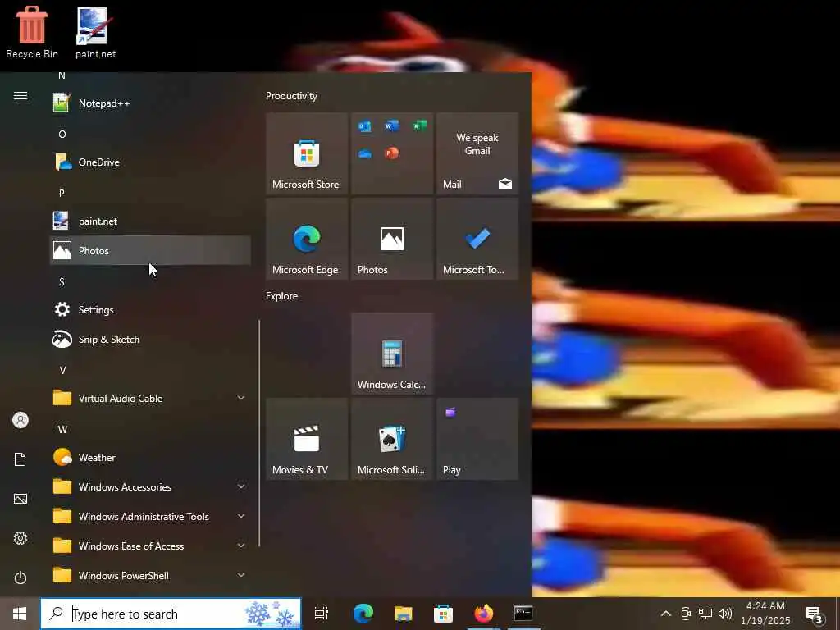840x630 pixels.
Task: Select the paint.net desktop shortcut
Action: click(95, 32)
